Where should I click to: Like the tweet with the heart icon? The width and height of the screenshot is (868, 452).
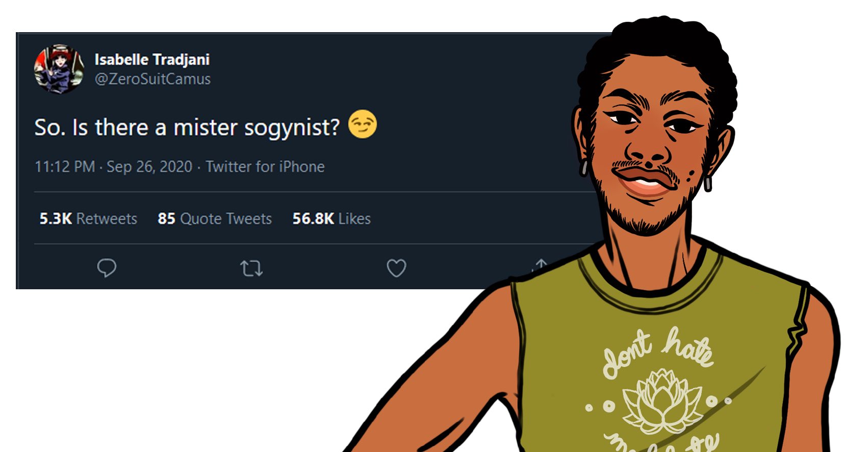(x=396, y=268)
